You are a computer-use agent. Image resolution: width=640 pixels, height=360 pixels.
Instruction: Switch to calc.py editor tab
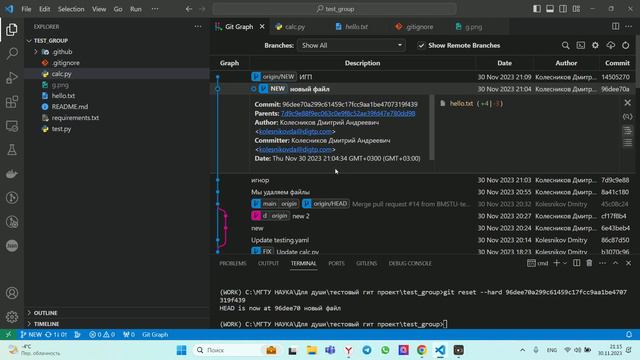[x=296, y=27]
